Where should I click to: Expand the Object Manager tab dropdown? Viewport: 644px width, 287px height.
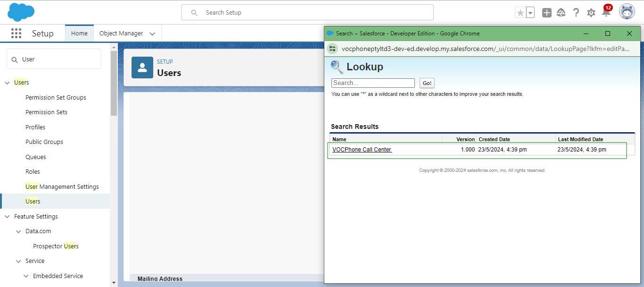152,34
